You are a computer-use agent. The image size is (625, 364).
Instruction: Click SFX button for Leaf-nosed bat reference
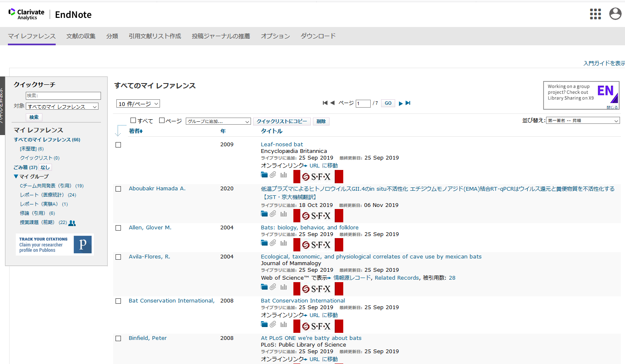[318, 177]
